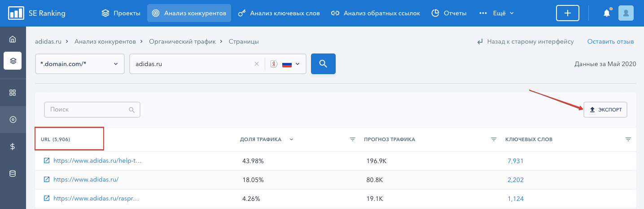Image resolution: width=644 pixels, height=209 pixels.
Task: Click adidas.ru breadcrumb
Action: tap(48, 41)
